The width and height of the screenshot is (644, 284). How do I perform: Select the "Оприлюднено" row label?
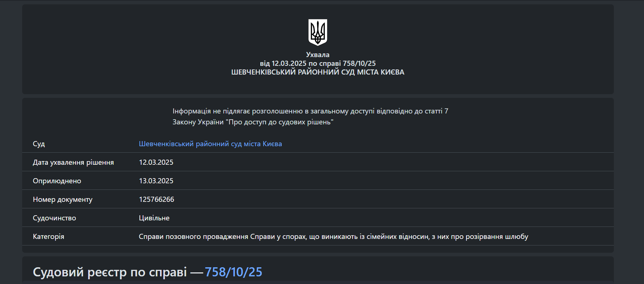57,181
